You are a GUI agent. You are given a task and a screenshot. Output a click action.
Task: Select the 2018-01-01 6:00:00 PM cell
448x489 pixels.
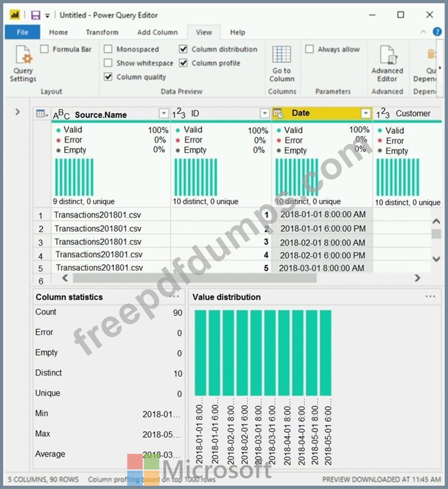(x=323, y=228)
